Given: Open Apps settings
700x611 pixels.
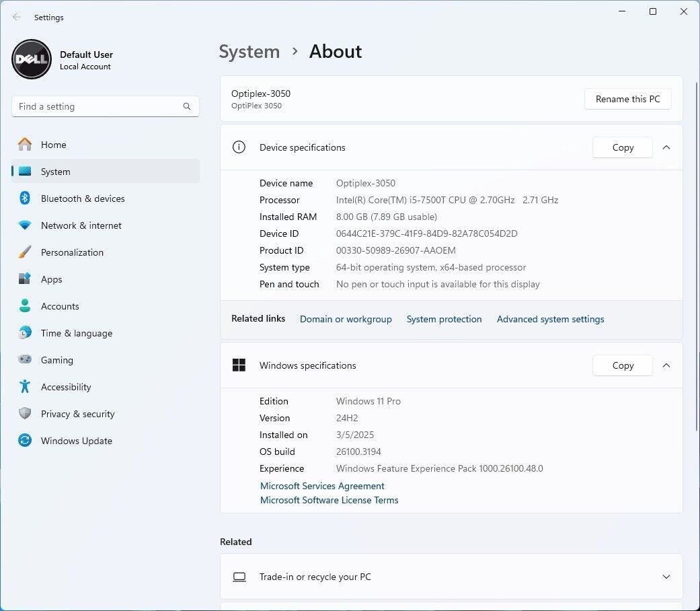Looking at the screenshot, I should point(106,279).
